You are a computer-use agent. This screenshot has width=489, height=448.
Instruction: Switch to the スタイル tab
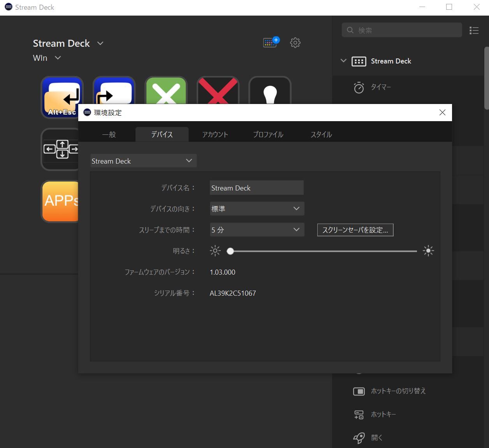pyautogui.click(x=321, y=134)
